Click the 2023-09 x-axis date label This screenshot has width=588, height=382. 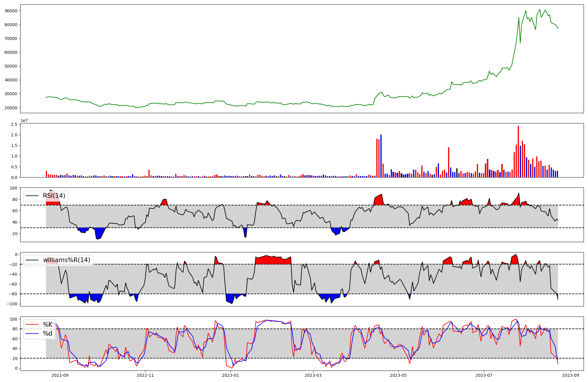[570, 375]
